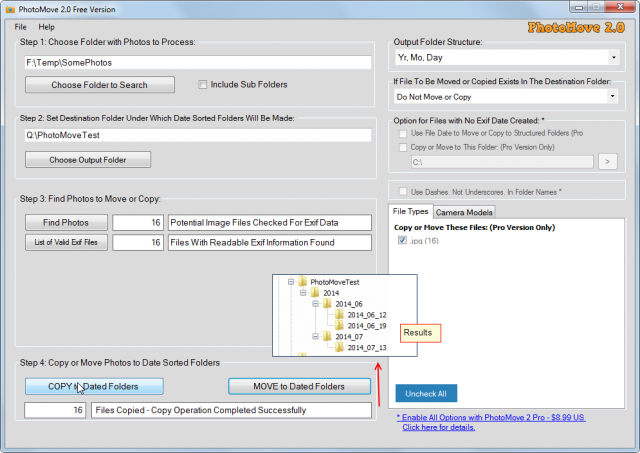This screenshot has height=453, width=640.
Task: Click 'Files With Readable Exif Information Found' text
Action: (252, 242)
